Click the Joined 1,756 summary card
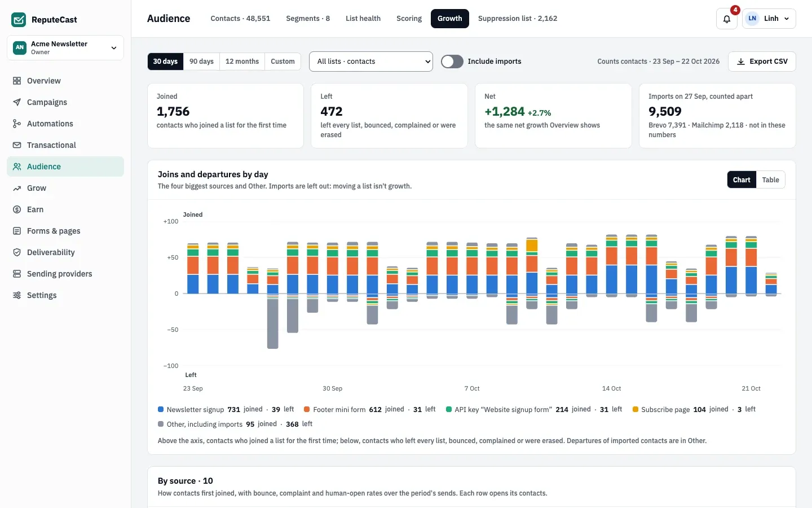 [x=226, y=116]
